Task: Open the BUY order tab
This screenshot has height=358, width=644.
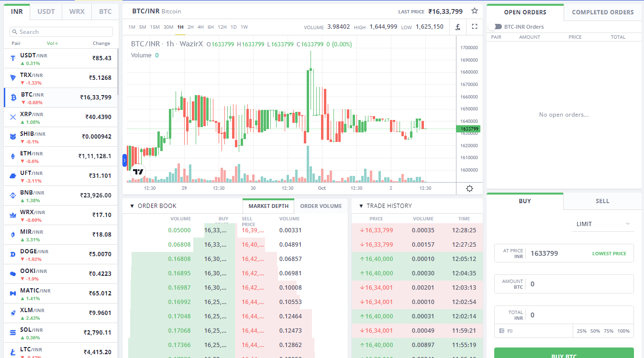Action: point(525,201)
